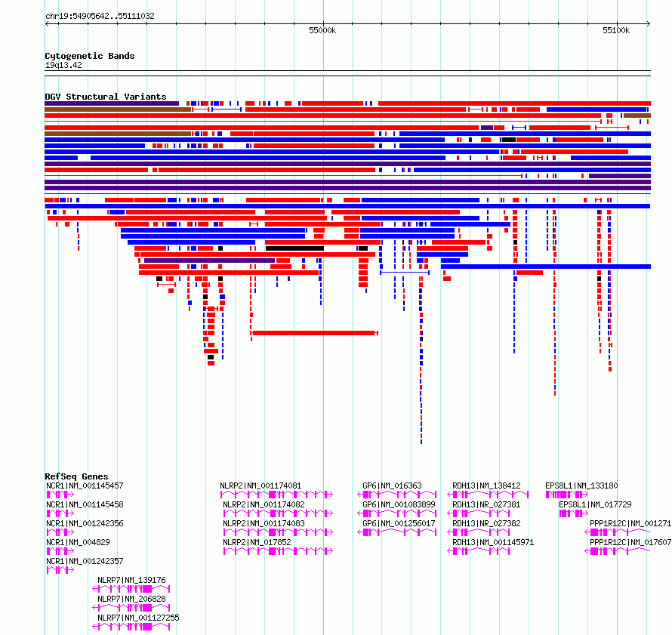This screenshot has width=672, height=635.
Task: Open gene label NLRP2|NM_001174081
Action: (260, 485)
